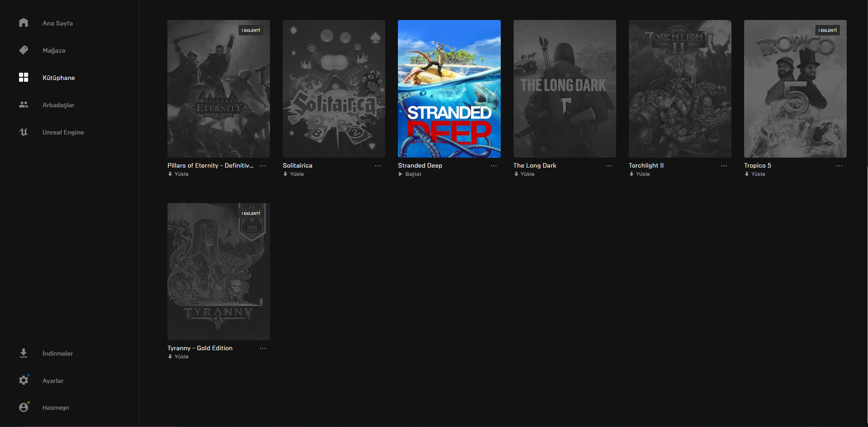Click download arrow icon under Solitairica
The width and height of the screenshot is (868, 427).
pos(285,174)
